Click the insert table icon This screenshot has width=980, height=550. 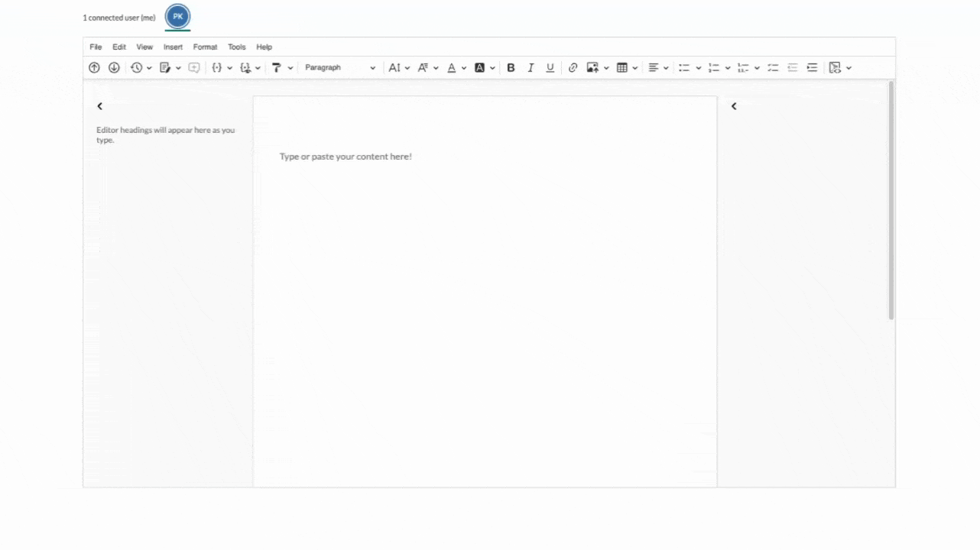point(622,68)
